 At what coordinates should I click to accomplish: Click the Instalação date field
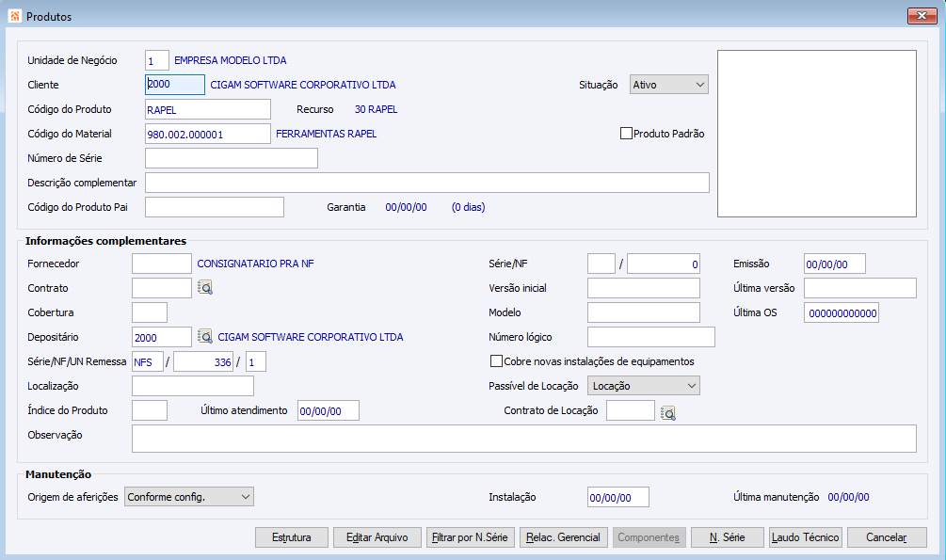618,497
